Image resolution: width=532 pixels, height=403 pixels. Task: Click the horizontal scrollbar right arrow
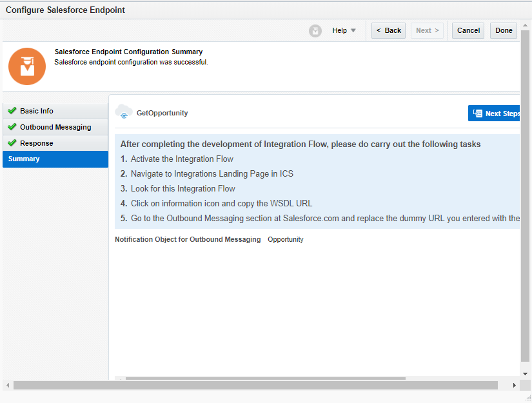(x=515, y=386)
